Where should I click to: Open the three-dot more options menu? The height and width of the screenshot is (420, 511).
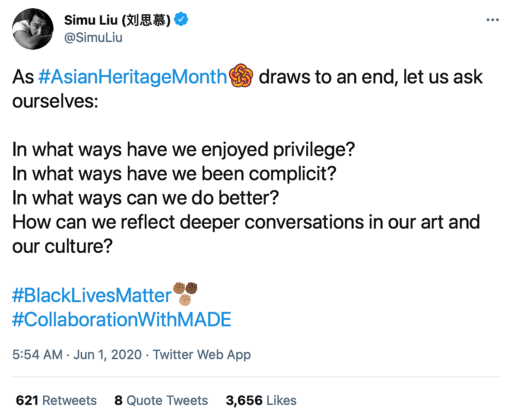[492, 21]
